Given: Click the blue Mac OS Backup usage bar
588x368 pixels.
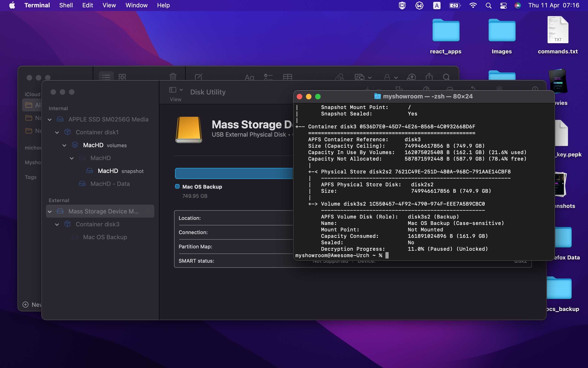Looking at the screenshot, I should (x=234, y=173).
